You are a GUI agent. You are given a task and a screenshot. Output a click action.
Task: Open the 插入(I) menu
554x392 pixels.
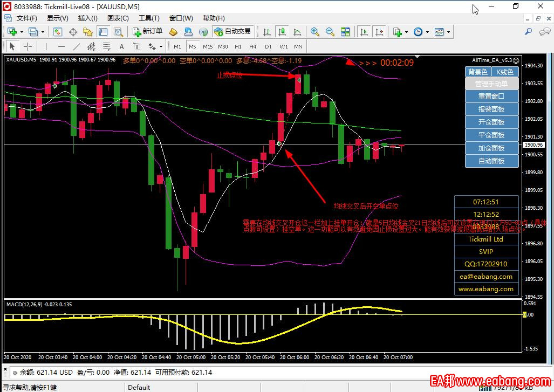87,18
